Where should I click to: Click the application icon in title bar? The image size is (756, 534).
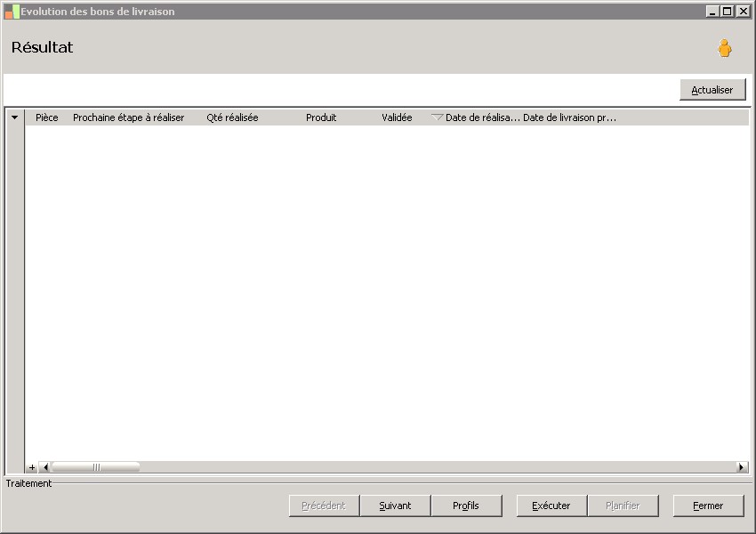(x=12, y=12)
